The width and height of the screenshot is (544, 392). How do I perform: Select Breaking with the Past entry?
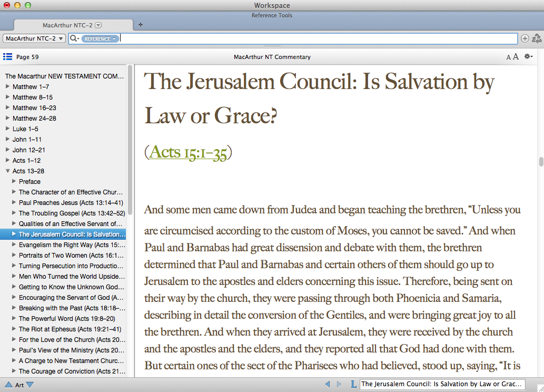[72, 308]
